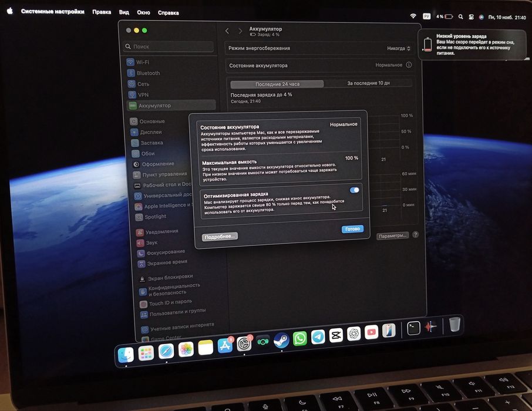
Task: Open the Wi-Fi icon in the settings sidebar
Action: tap(130, 62)
